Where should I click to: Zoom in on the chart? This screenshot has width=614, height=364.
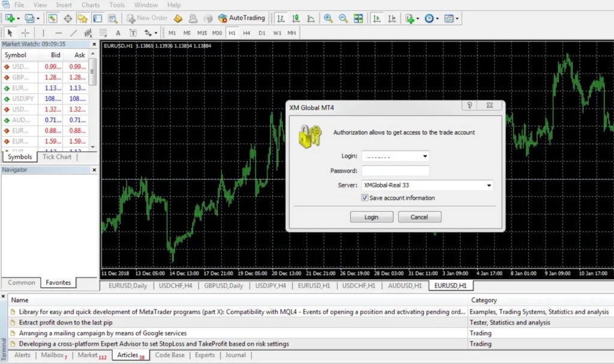coord(328,18)
